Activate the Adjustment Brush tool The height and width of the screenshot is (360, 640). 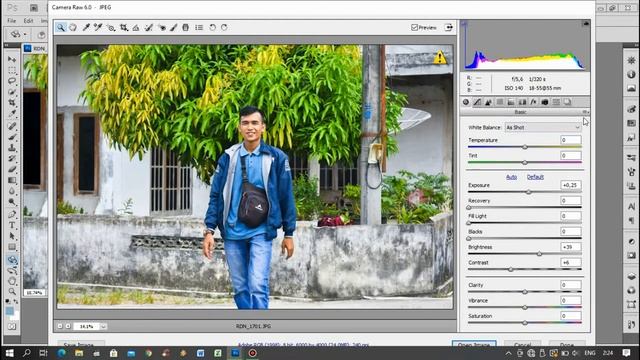(173, 27)
